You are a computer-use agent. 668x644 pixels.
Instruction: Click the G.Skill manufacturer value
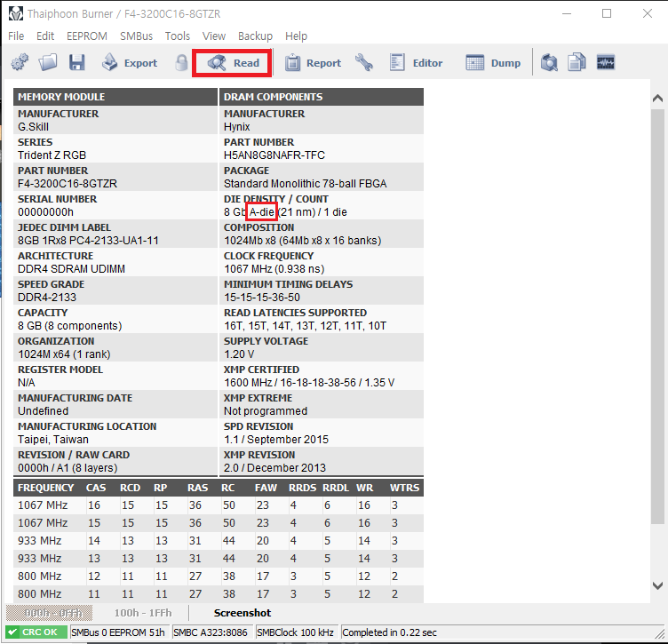33,127
